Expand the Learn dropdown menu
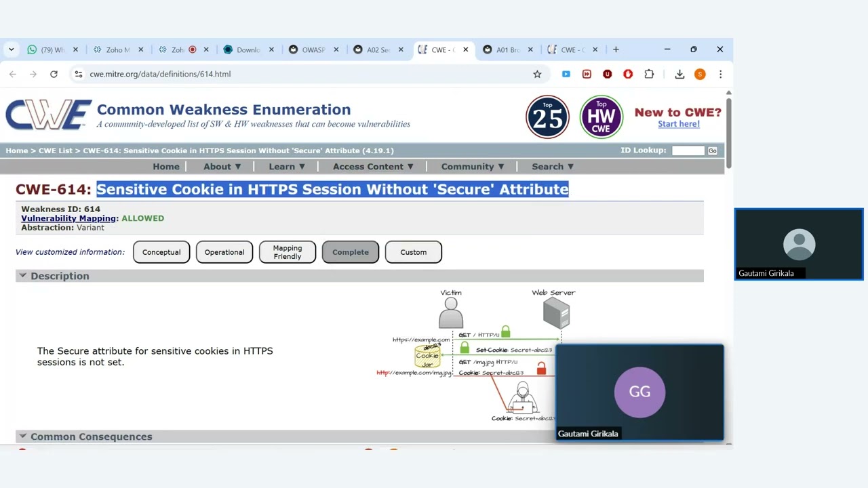Image resolution: width=868 pixels, height=488 pixels. pyautogui.click(x=287, y=166)
